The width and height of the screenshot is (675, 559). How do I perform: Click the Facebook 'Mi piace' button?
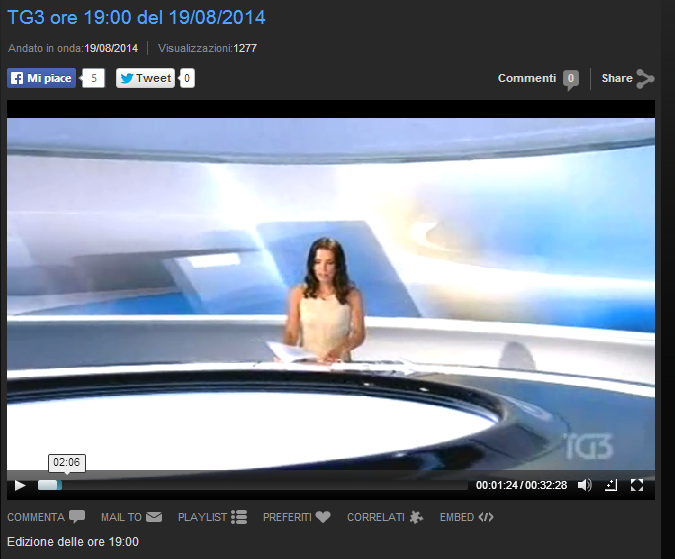click(42, 78)
